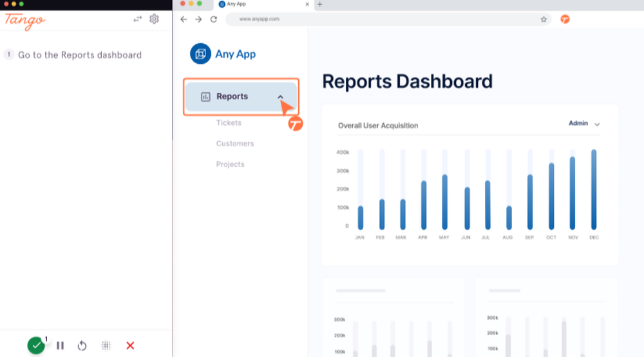The width and height of the screenshot is (644, 357).
Task: Go back in the browser
Action: point(184,19)
